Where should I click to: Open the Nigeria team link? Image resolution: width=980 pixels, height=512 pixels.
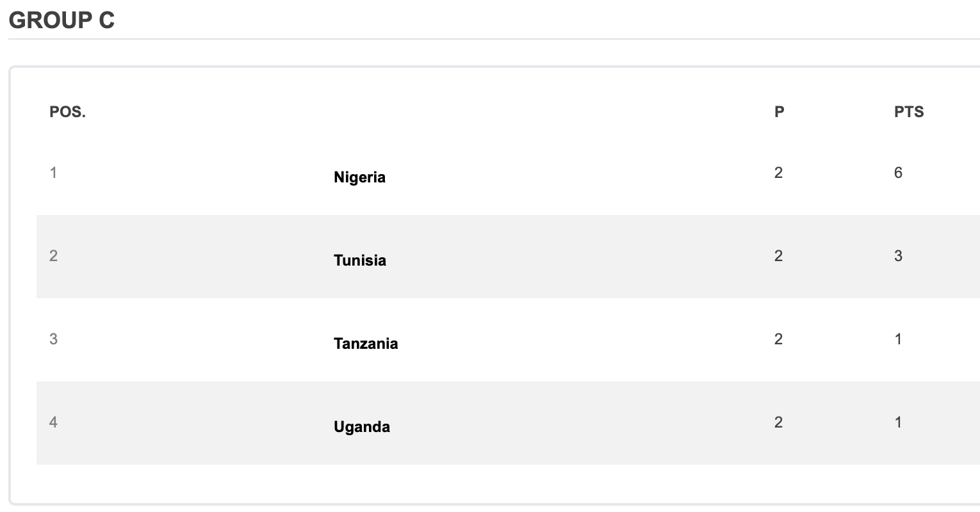click(359, 177)
